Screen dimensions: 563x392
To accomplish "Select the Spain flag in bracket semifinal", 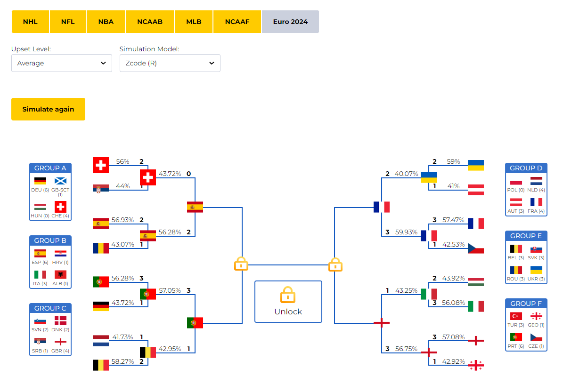I will point(195,208).
